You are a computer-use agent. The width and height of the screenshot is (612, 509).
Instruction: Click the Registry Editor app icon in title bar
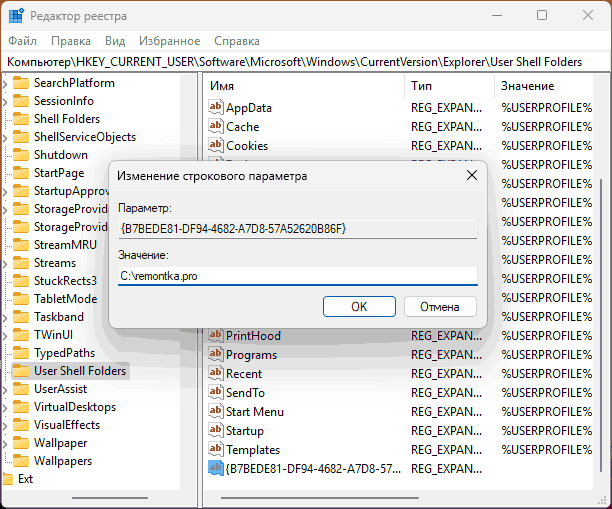coord(17,16)
